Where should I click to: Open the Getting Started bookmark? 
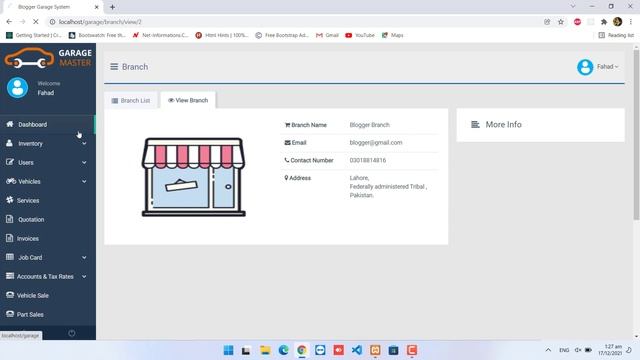pyautogui.click(x=34, y=35)
